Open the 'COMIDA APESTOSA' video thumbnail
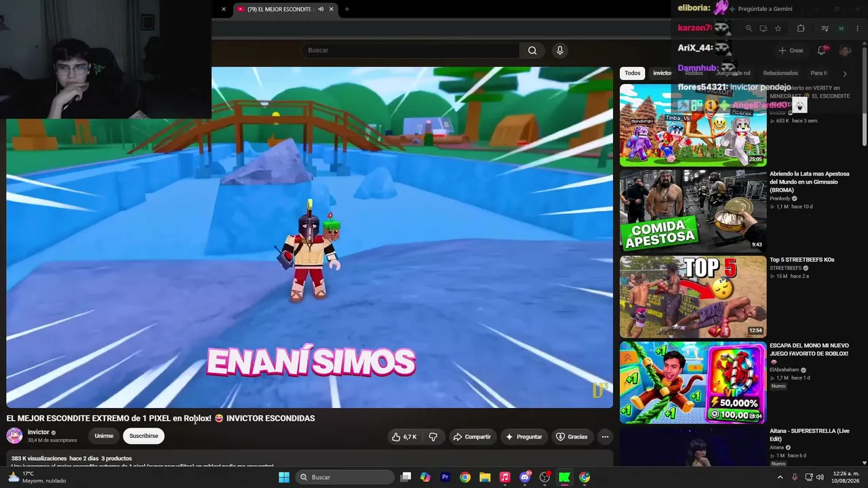The width and height of the screenshot is (868, 488). [x=693, y=211]
